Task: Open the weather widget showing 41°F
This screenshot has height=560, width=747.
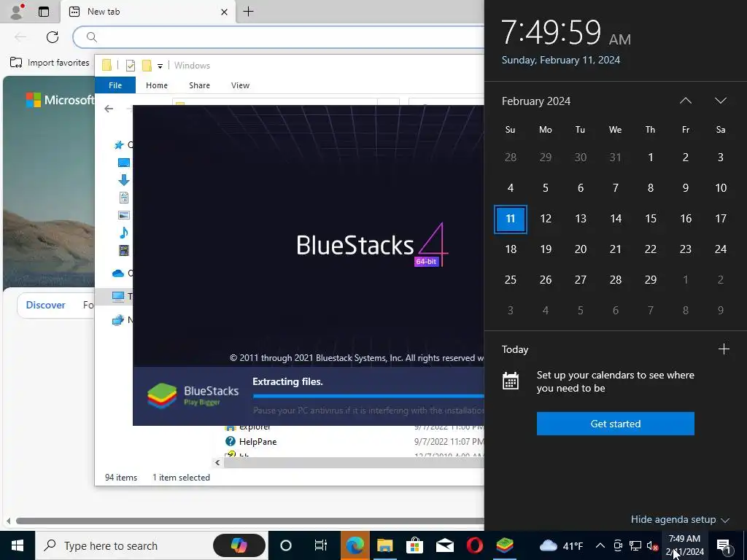Action: [561, 545]
